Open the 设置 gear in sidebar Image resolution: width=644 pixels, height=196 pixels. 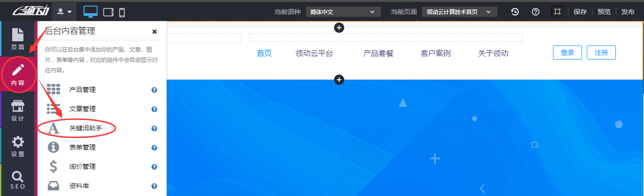click(18, 146)
